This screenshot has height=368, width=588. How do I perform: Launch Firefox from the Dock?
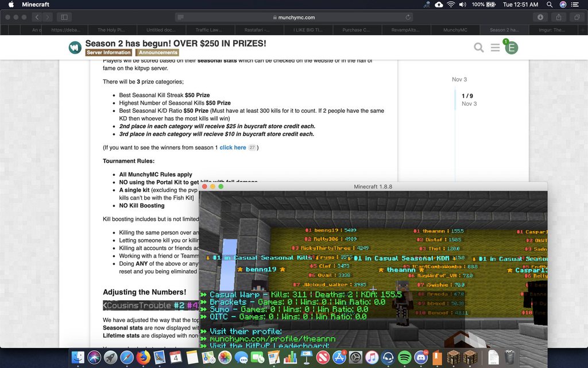point(143,357)
